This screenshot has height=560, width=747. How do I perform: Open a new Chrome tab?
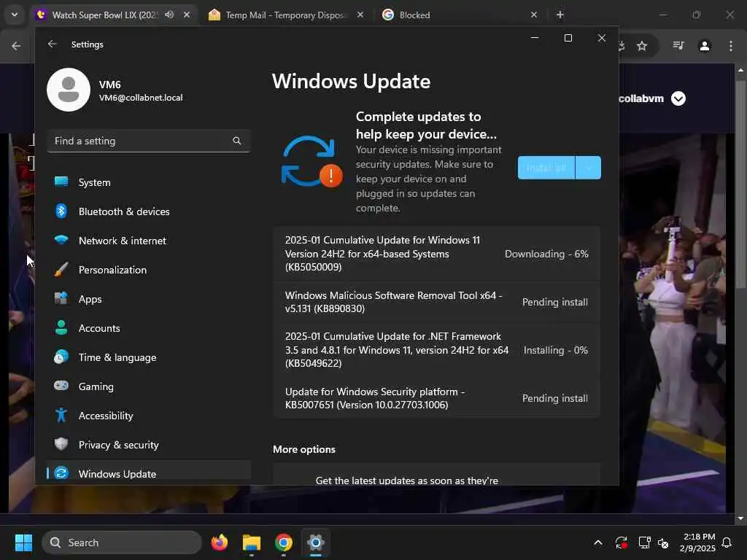click(x=560, y=15)
